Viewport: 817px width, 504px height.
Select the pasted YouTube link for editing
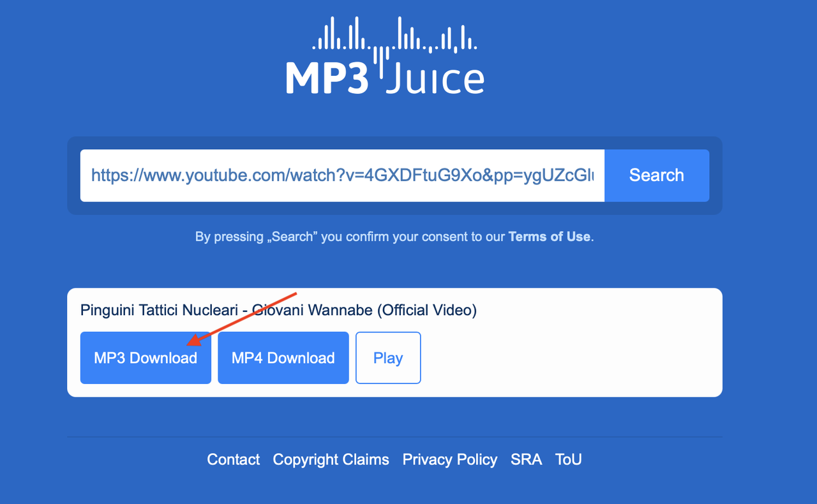341,175
